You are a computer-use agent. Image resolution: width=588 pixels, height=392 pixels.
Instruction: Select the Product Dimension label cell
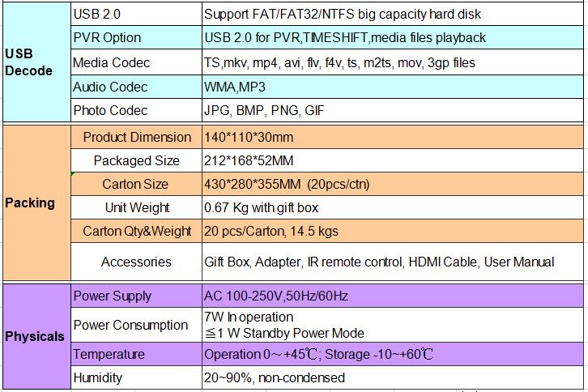click(x=136, y=137)
